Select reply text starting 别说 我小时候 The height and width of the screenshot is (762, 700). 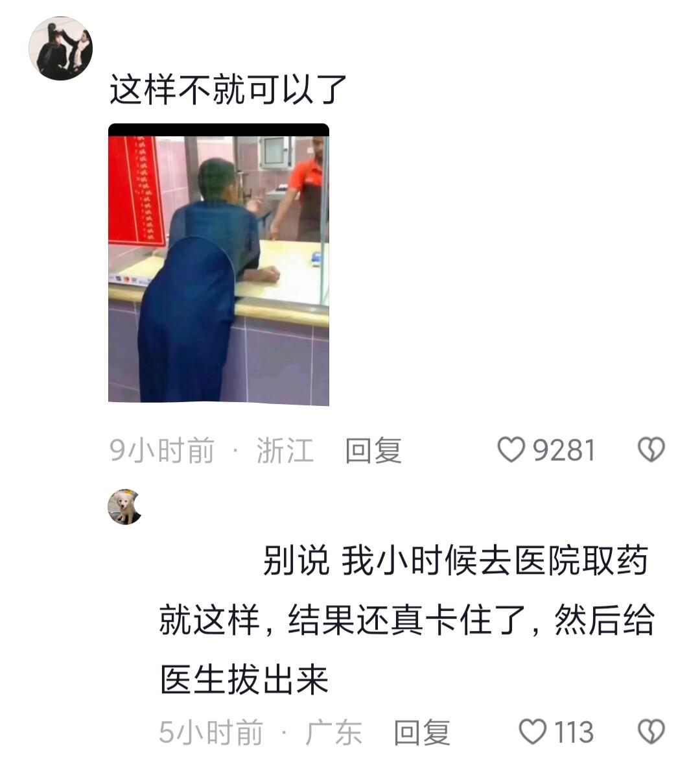(x=455, y=560)
